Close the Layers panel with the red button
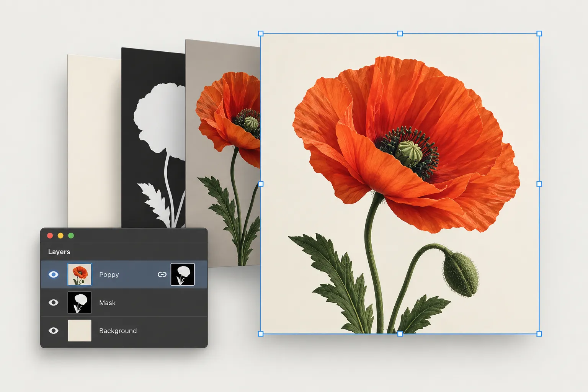588x392 pixels. (50, 235)
